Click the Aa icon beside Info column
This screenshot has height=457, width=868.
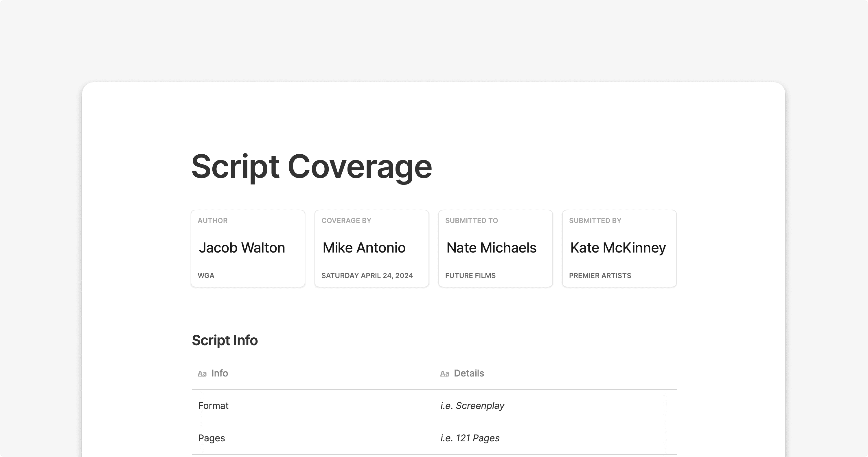(x=202, y=373)
